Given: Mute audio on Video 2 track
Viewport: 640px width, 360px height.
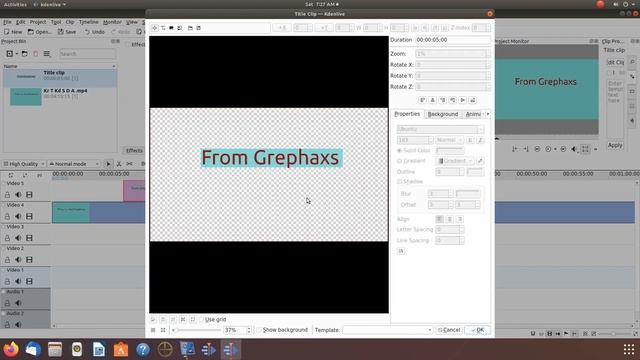Looking at the screenshot, I should tap(18, 260).
